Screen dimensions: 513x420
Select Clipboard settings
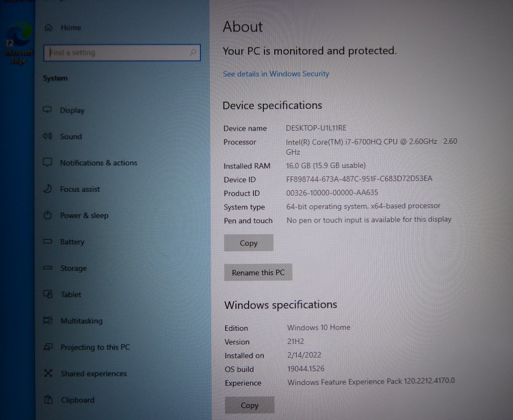[x=78, y=400]
